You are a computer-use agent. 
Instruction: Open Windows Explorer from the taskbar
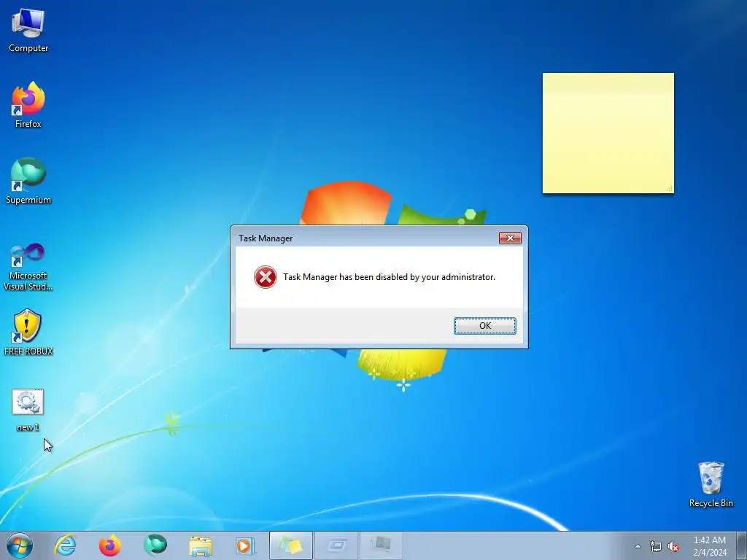click(200, 545)
